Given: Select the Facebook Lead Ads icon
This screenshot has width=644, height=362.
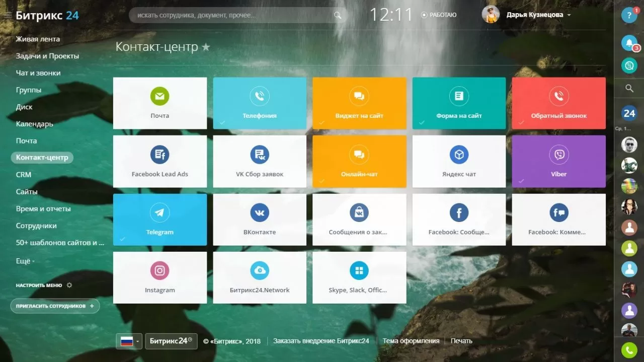Looking at the screenshot, I should 159,155.
